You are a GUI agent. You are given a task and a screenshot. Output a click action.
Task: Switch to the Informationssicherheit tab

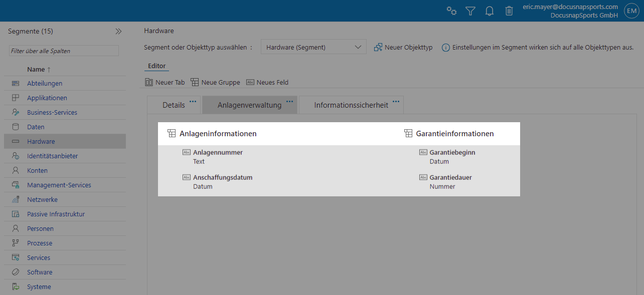(x=351, y=105)
